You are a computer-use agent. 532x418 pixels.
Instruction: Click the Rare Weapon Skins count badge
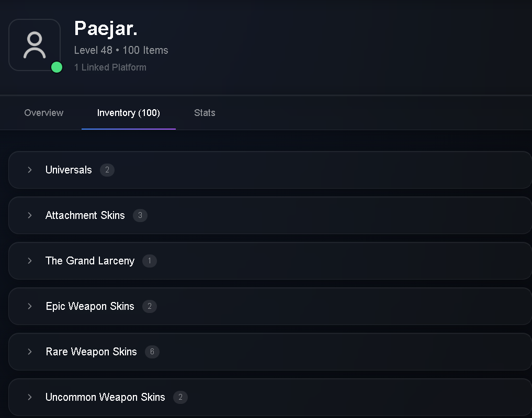click(x=152, y=352)
